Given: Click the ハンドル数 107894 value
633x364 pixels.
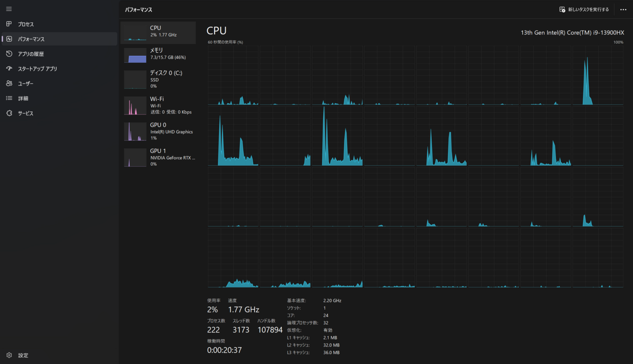Looking at the screenshot, I should (x=270, y=330).
